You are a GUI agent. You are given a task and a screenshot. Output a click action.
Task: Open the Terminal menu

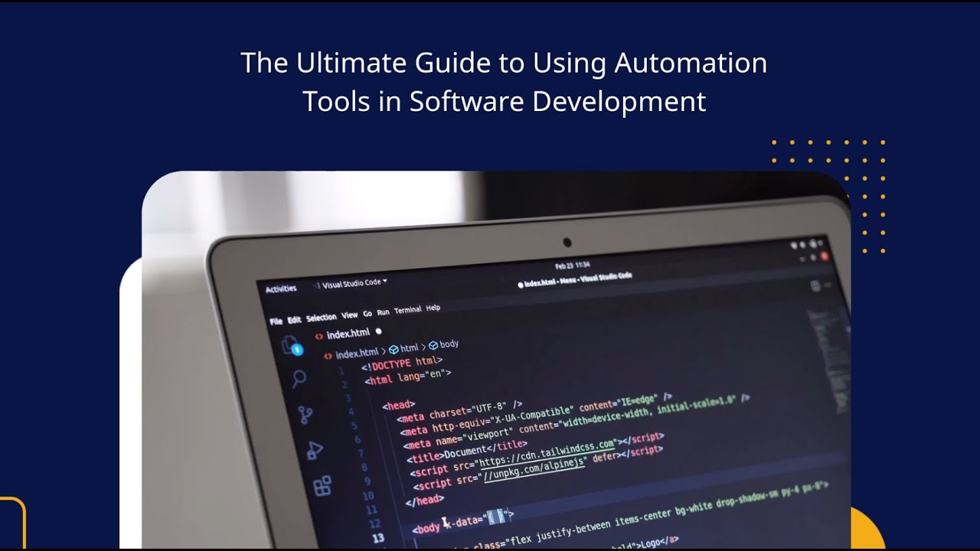[408, 310]
